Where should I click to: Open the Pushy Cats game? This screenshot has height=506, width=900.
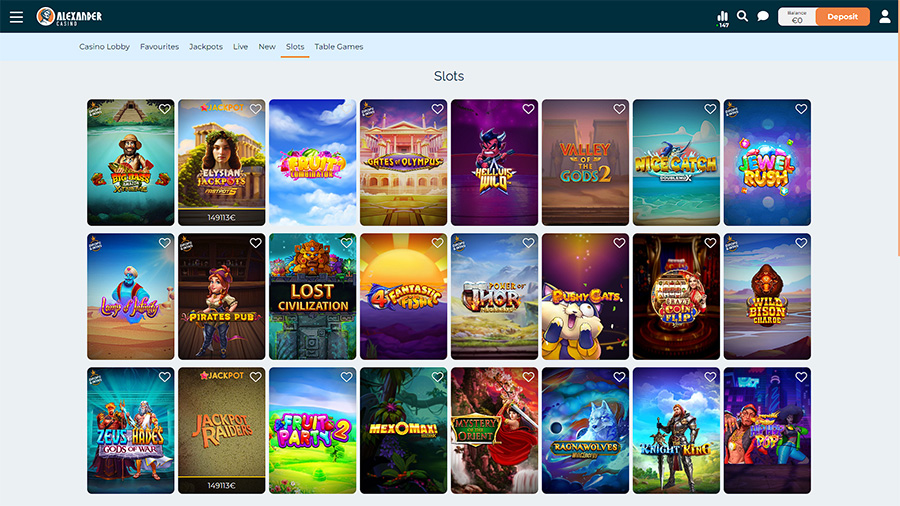tap(585, 297)
